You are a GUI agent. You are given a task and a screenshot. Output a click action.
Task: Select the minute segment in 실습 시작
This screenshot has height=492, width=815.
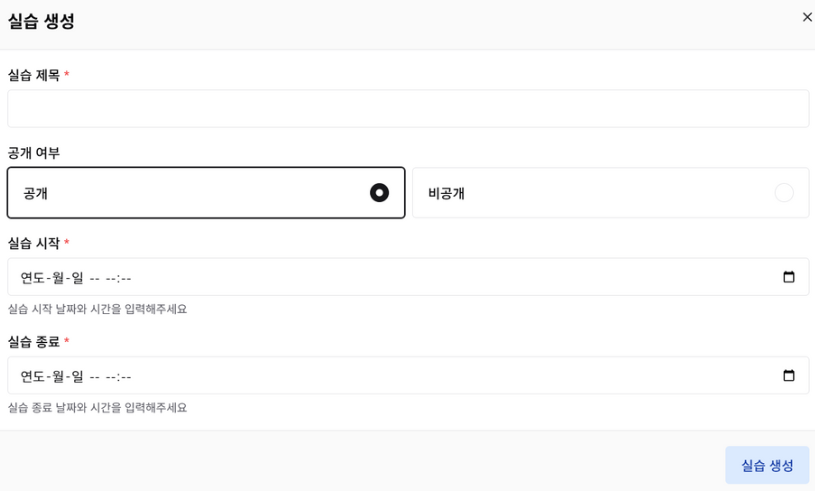[x=127, y=278]
